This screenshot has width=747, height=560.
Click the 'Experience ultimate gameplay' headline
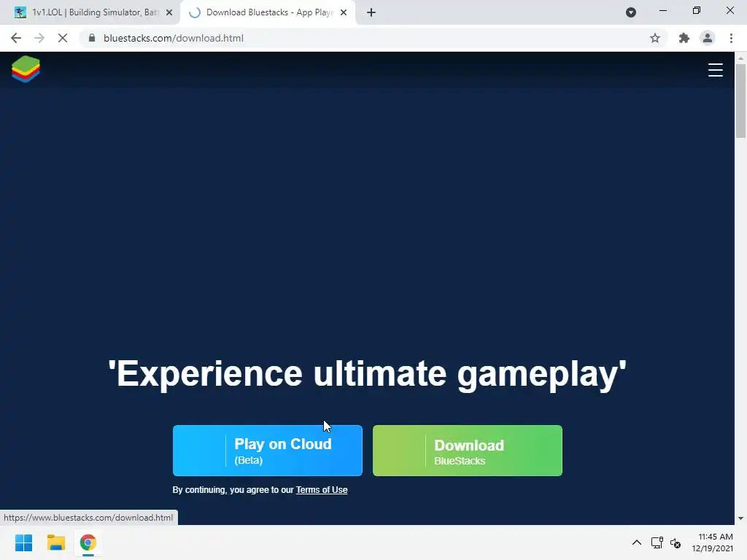point(367,374)
